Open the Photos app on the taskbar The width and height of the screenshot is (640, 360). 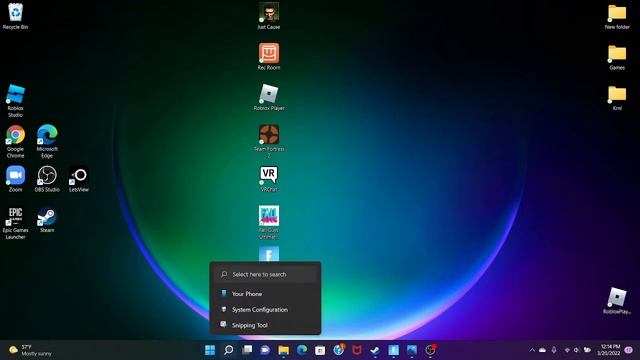tap(411, 350)
